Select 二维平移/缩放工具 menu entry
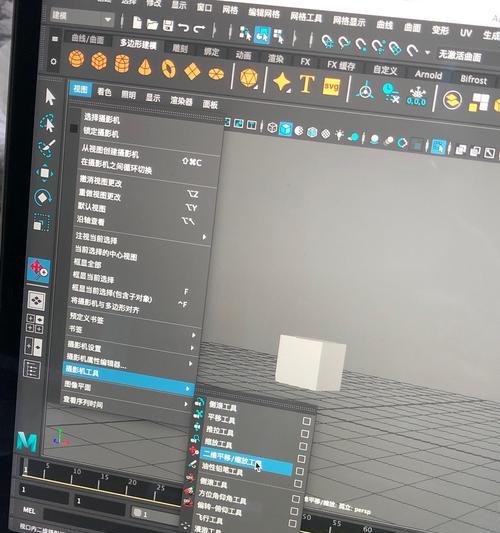 232,460
